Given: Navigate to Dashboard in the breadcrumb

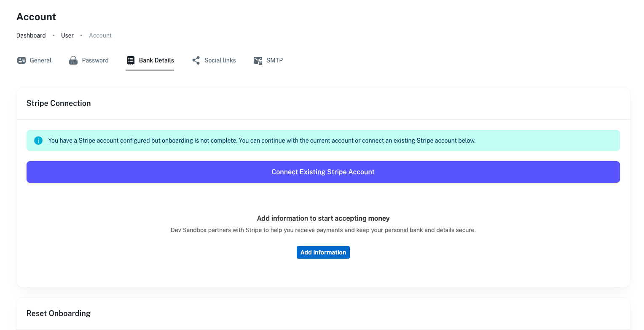Looking at the screenshot, I should (x=31, y=35).
